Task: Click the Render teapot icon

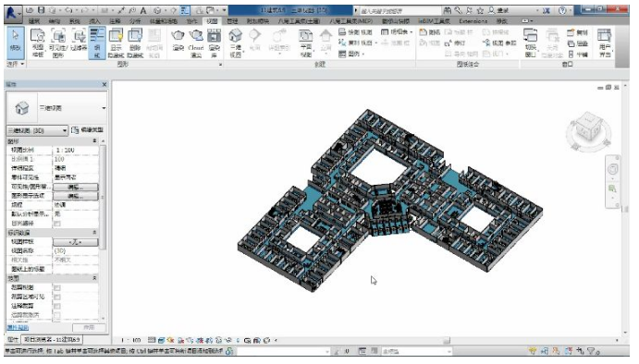Action: pos(178,41)
